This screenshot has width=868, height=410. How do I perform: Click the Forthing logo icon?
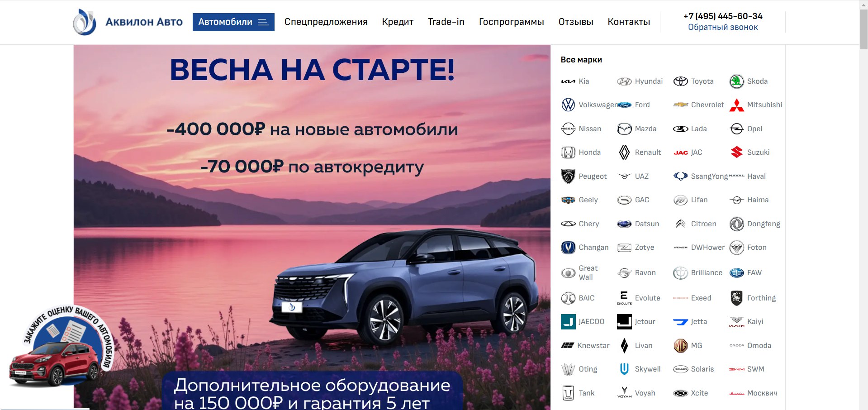click(736, 298)
